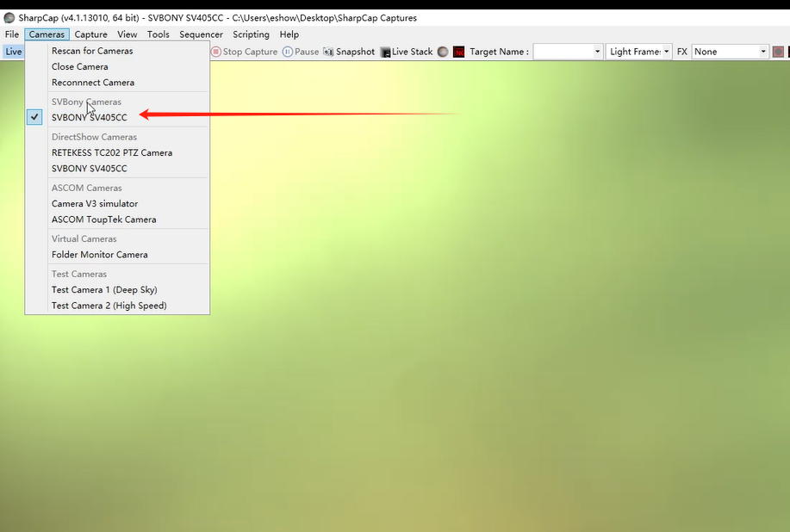Open the Capture menu
The image size is (790, 532).
click(x=90, y=34)
